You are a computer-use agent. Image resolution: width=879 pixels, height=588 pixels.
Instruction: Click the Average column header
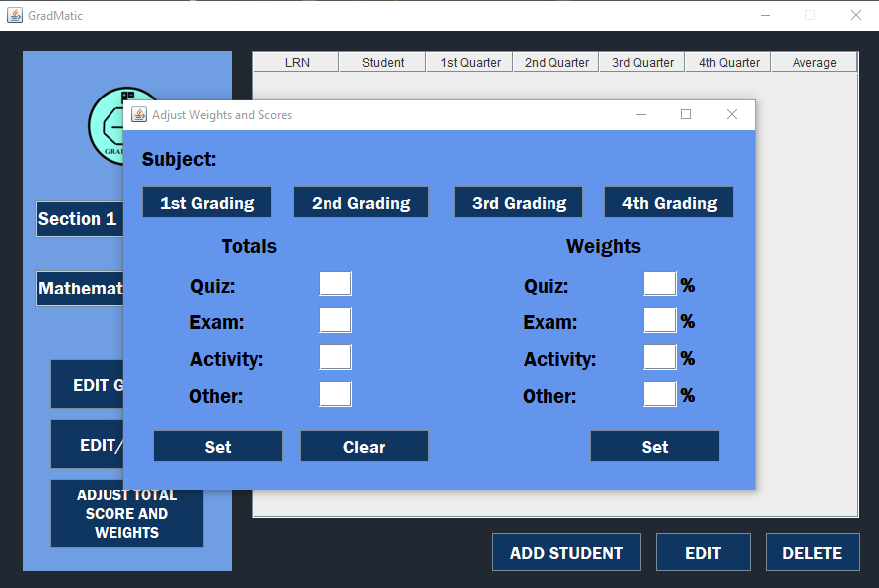click(x=814, y=61)
